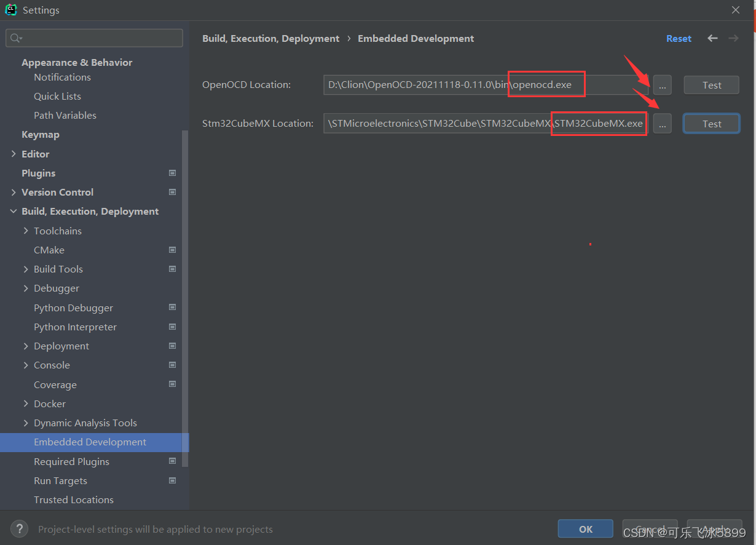Open the Coverage settings page

coord(55,384)
